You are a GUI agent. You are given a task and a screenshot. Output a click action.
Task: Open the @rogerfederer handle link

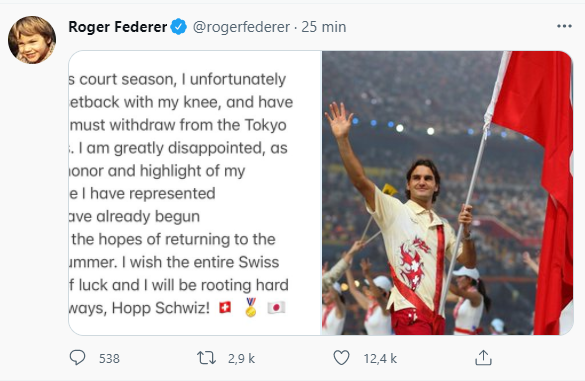pyautogui.click(x=241, y=27)
